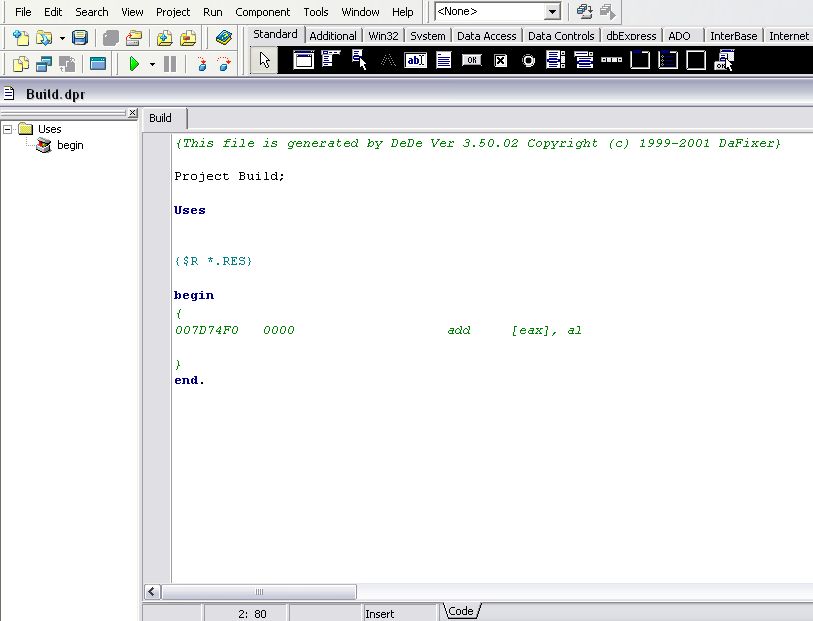This screenshot has height=621, width=813.
Task: Click the New Items toolbar icon
Action: [x=21, y=38]
